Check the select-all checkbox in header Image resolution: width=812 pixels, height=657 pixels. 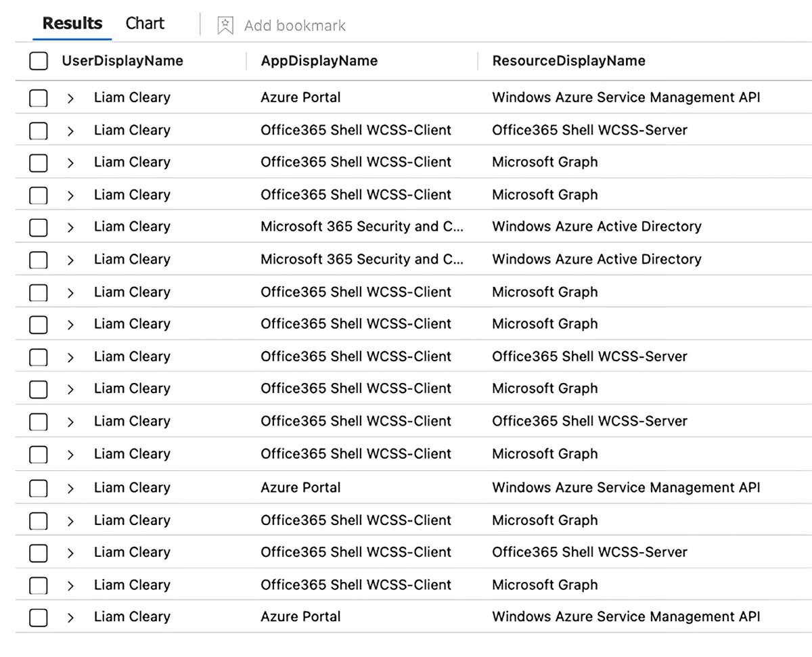(38, 61)
